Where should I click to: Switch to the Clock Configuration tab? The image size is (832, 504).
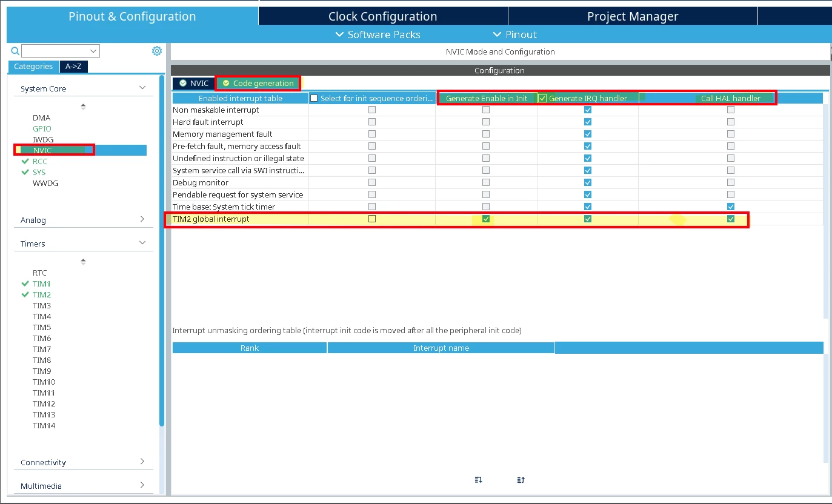(383, 16)
